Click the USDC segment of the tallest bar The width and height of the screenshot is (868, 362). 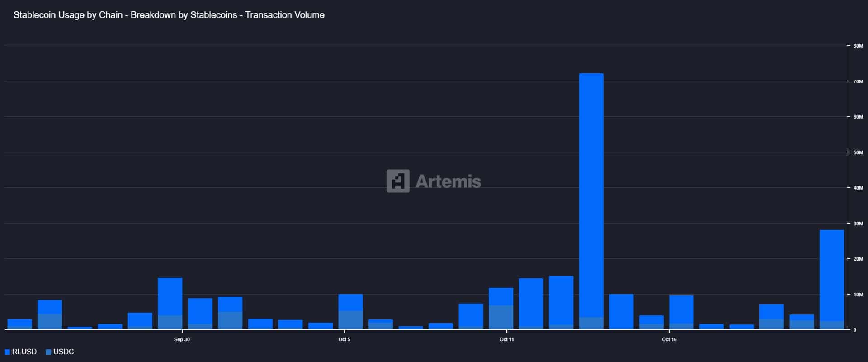coord(591,323)
